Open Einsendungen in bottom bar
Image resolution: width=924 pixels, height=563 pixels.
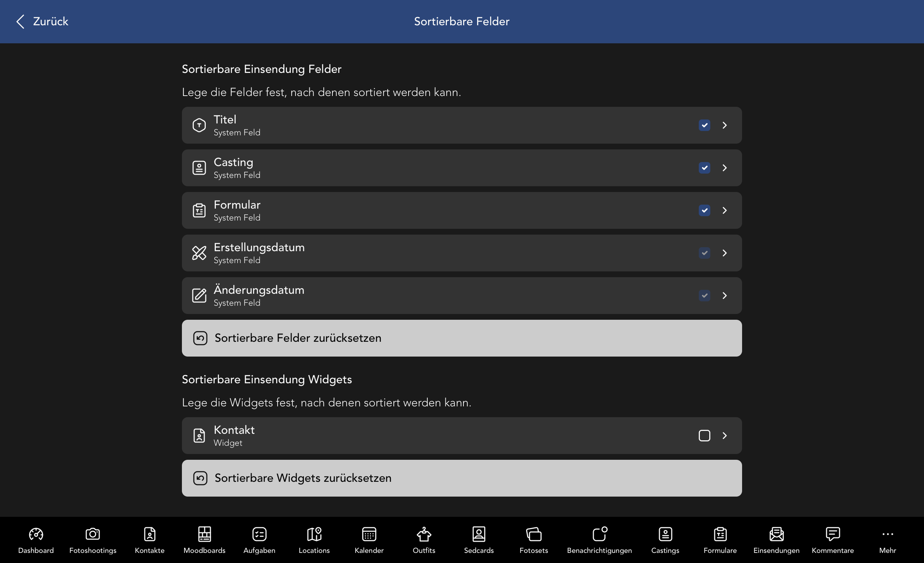776,541
